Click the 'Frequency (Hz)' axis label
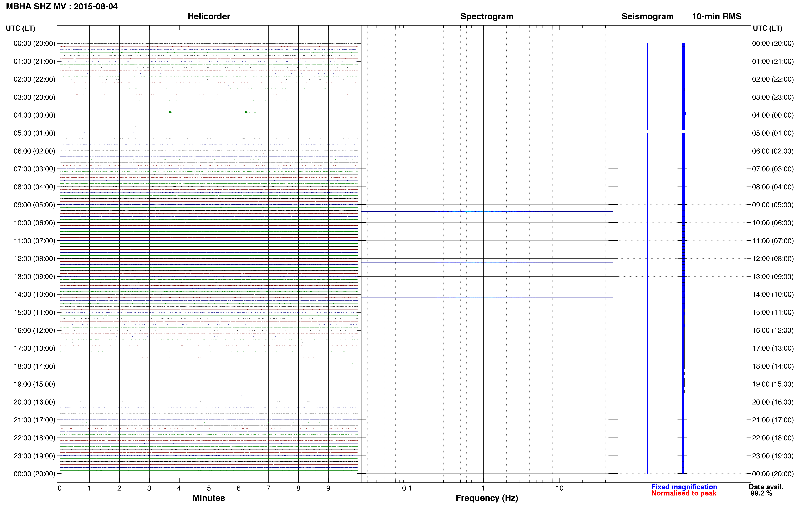Viewport: 812px width, 508px height. click(x=487, y=498)
